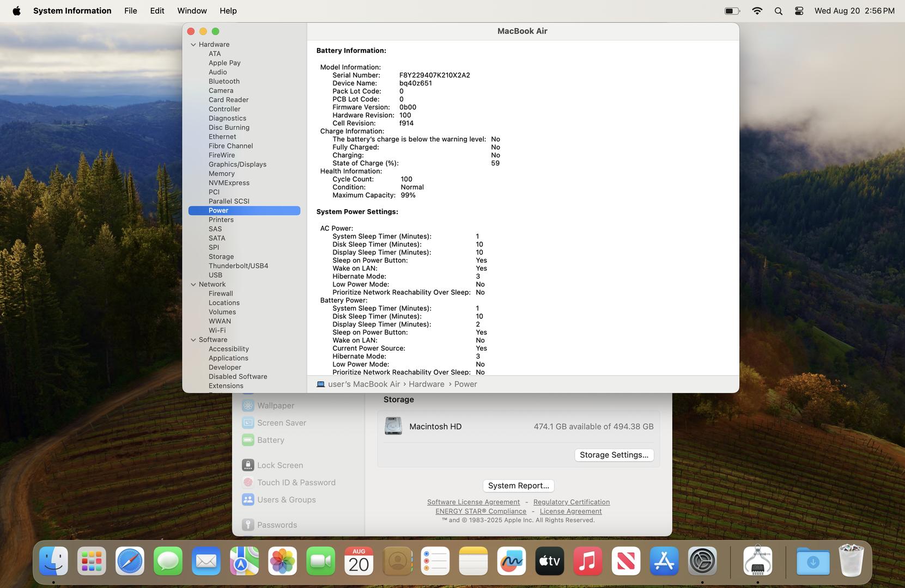Open Screen Saver in System Settings sidebar
Screen dimensions: 905x588
point(281,423)
